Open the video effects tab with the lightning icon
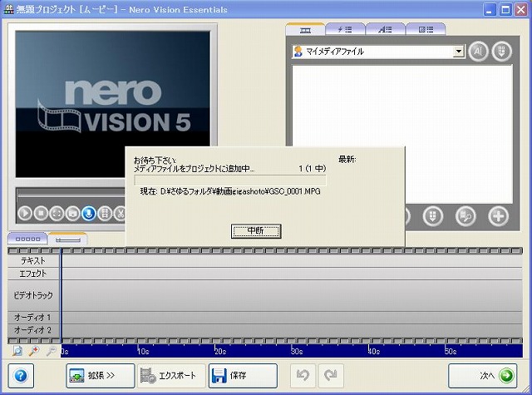The width and height of the screenshot is (532, 395). pos(345,30)
